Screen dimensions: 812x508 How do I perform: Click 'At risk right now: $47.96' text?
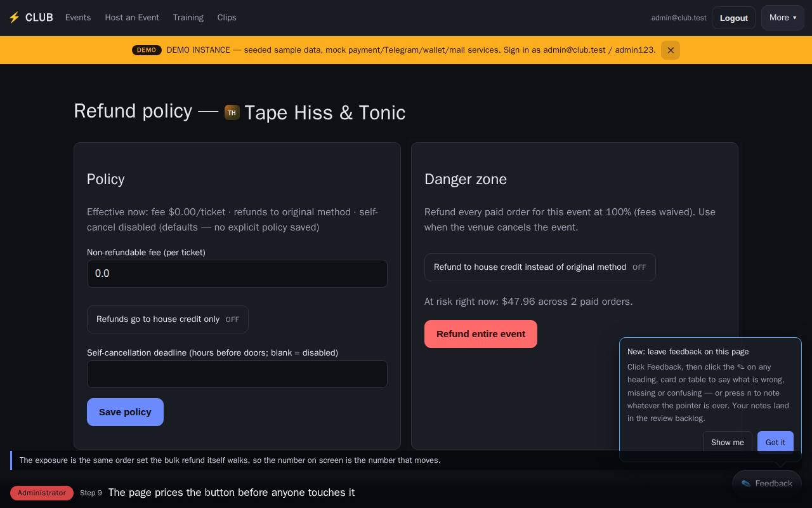click(528, 302)
